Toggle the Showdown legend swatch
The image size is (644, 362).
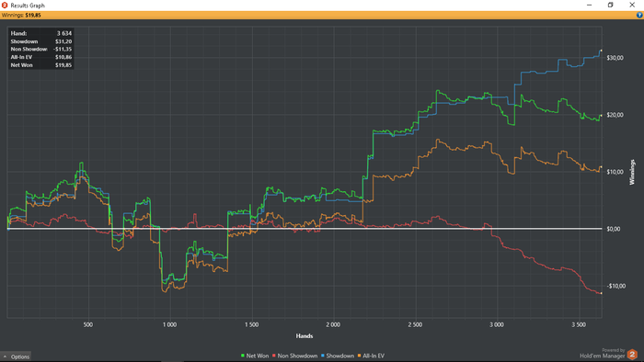point(322,356)
